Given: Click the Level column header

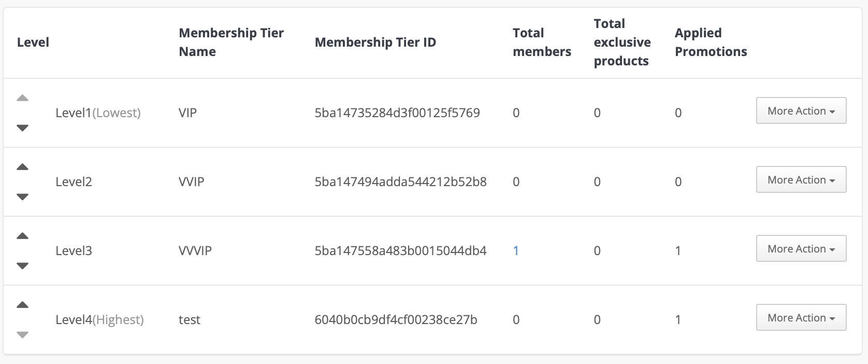Looking at the screenshot, I should pyautogui.click(x=33, y=42).
